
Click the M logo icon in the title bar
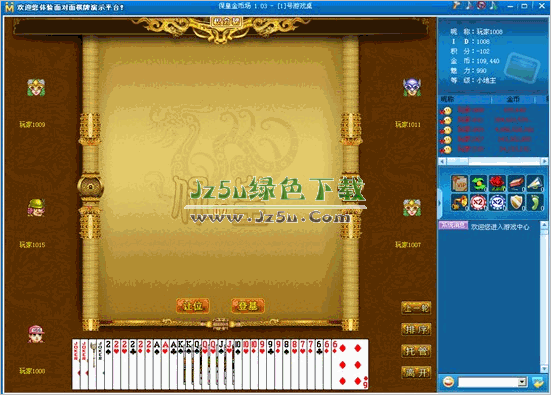[x=9, y=7]
